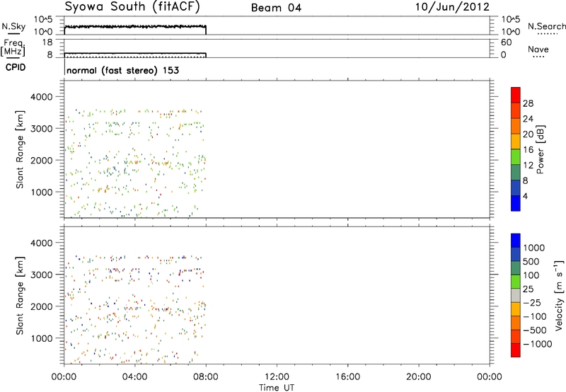Click the '16' power colorbar label

pos(528,150)
